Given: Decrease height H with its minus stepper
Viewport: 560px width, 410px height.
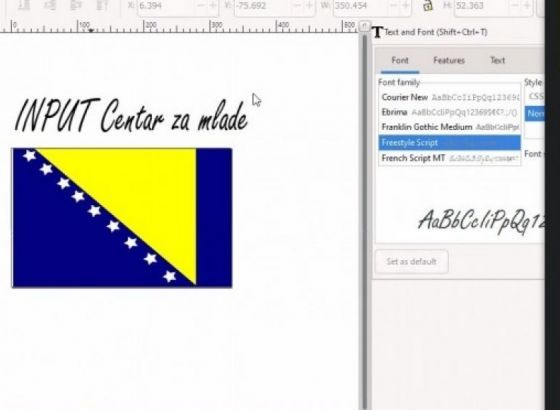Looking at the screenshot, I should (515, 5).
